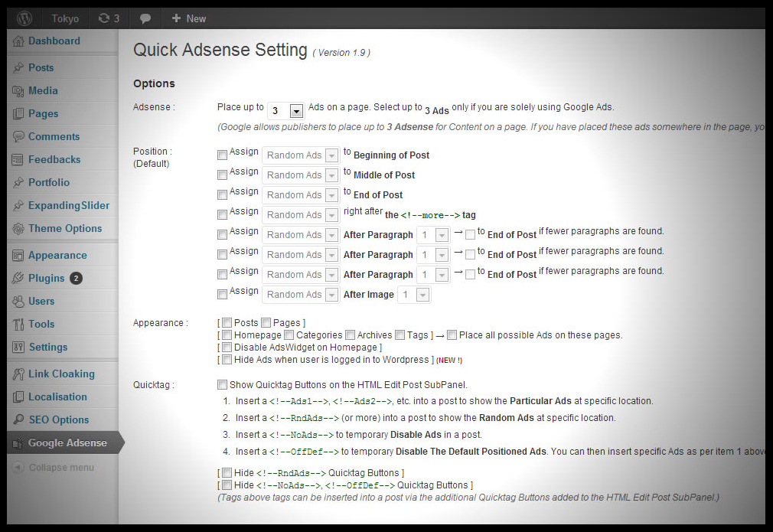Click the updates refresh icon showing 3

coord(103,18)
